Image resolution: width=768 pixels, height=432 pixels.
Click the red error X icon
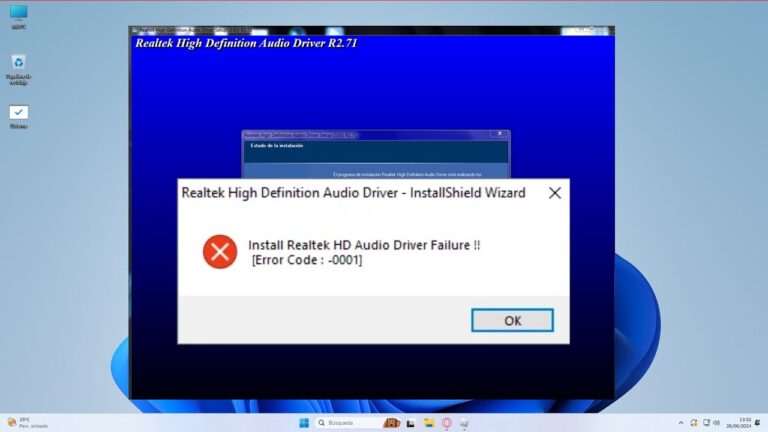pos(219,252)
